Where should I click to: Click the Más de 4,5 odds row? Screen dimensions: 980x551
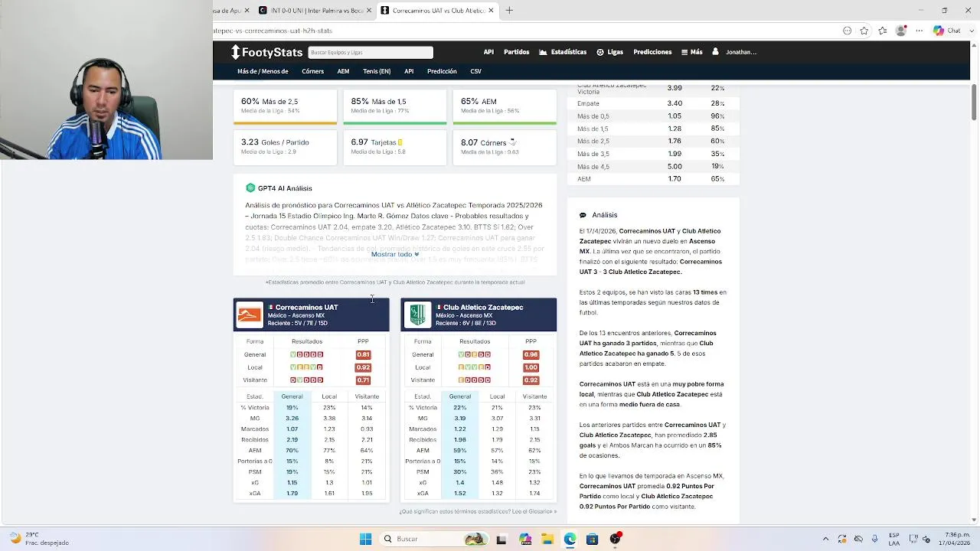click(x=653, y=166)
